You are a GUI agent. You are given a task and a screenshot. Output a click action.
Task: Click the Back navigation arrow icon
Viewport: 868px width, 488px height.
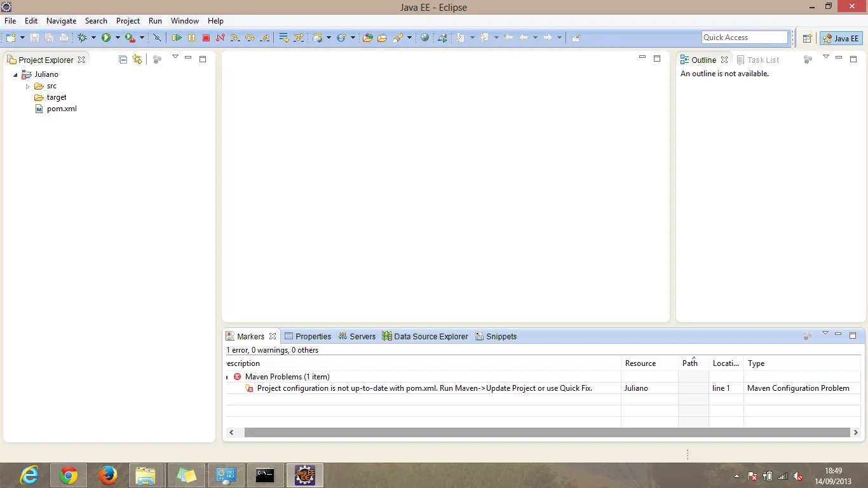coord(524,38)
